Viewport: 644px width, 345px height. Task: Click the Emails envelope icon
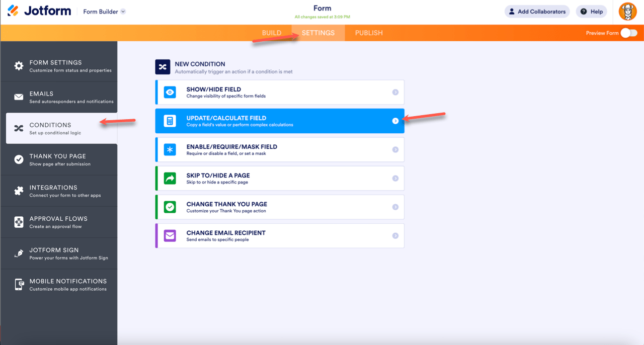point(19,97)
